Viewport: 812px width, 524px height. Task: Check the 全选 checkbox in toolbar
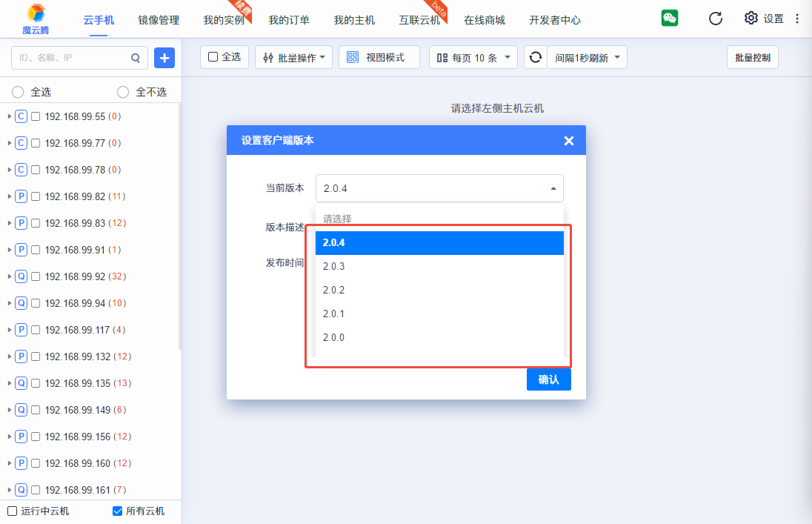click(213, 57)
